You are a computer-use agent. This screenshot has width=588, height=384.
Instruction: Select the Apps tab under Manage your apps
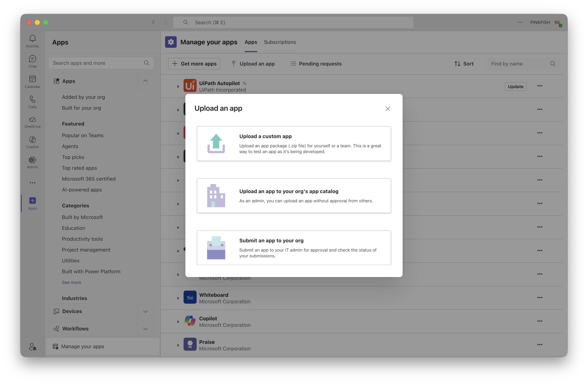(251, 42)
